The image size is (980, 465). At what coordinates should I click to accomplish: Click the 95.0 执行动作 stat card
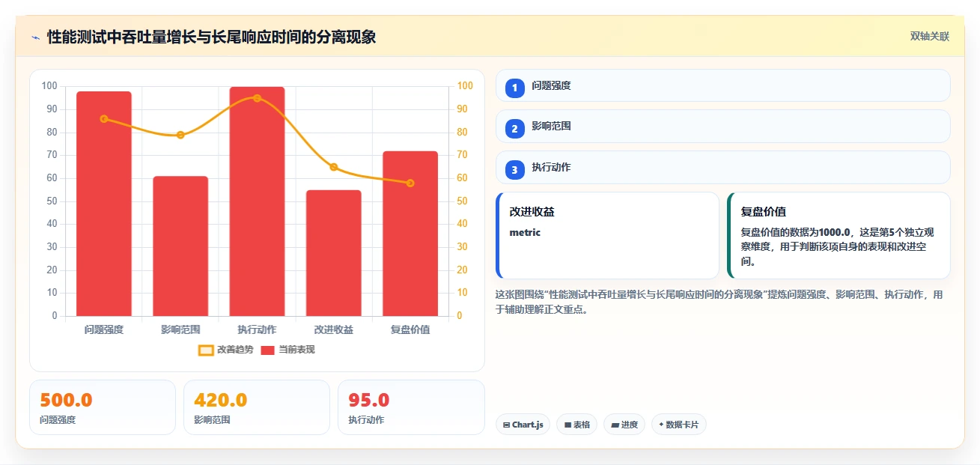pyautogui.click(x=411, y=407)
